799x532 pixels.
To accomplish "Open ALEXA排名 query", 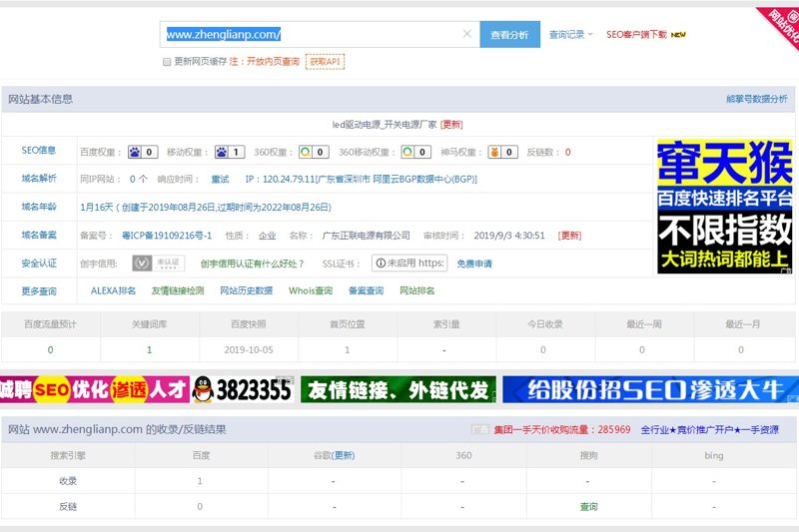I will [113, 290].
